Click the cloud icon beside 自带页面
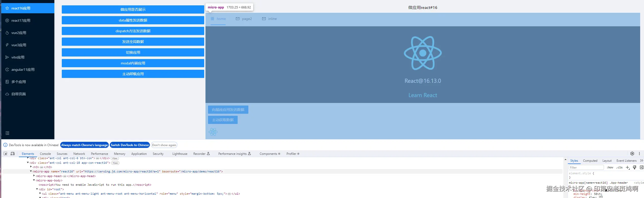Screen dimensions: 644x198 pyautogui.click(x=7, y=94)
